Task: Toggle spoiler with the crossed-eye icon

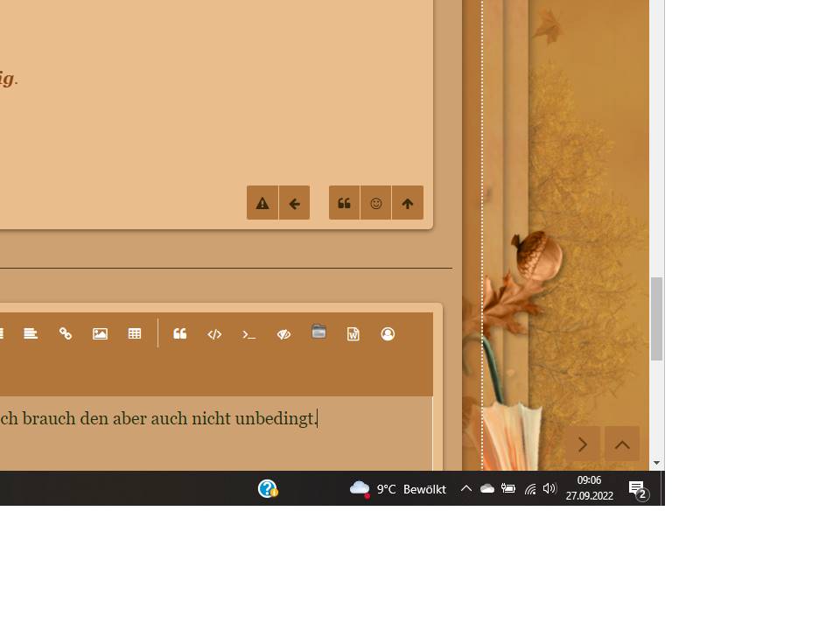Action: [283, 333]
